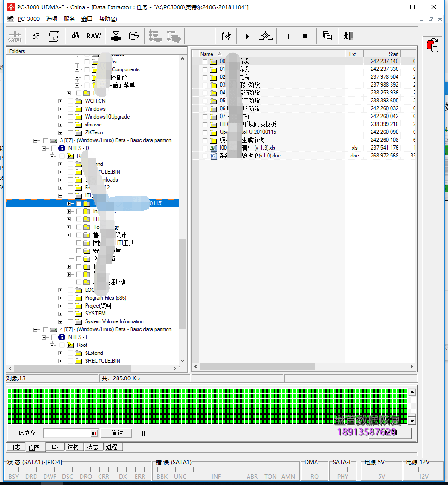
Task: Sort file list by Ext column
Action: [x=354, y=54]
